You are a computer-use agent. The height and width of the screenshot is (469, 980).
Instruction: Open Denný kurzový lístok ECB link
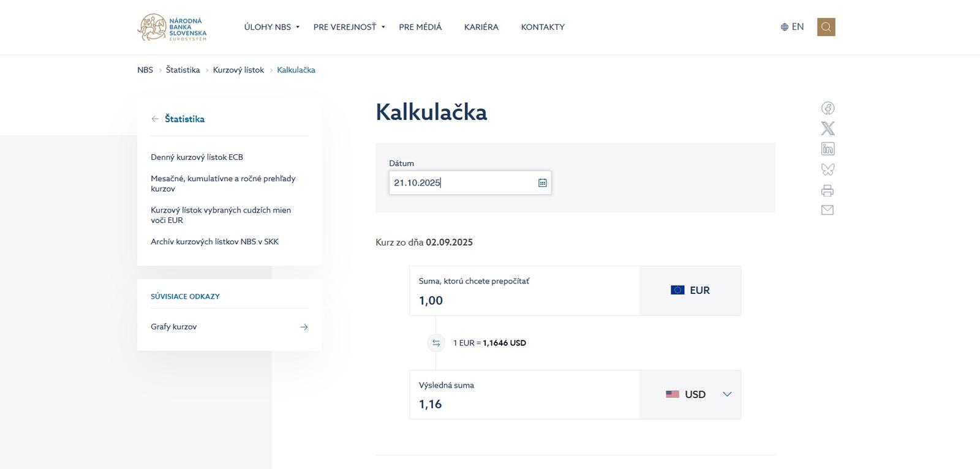point(197,157)
